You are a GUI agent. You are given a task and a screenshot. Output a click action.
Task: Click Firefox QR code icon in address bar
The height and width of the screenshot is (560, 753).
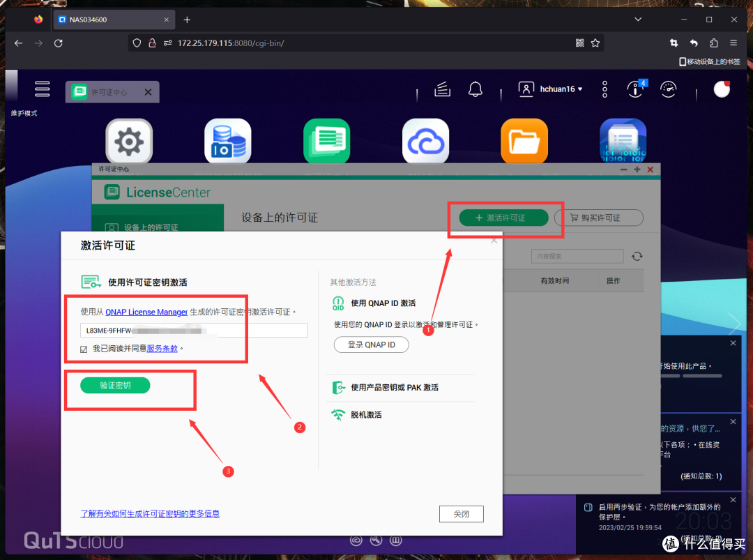(579, 43)
